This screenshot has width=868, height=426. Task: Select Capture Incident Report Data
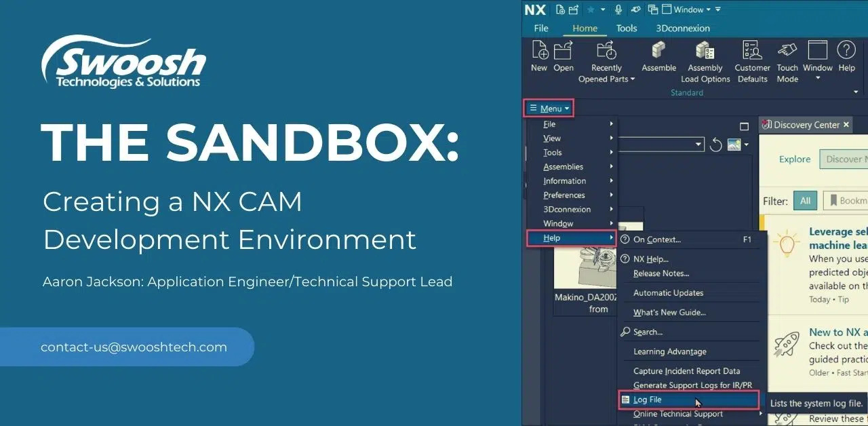tap(692, 371)
